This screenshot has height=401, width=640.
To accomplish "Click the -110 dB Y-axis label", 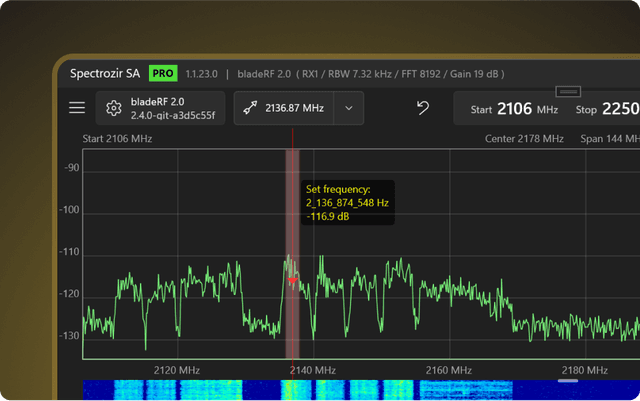I will tap(70, 252).
